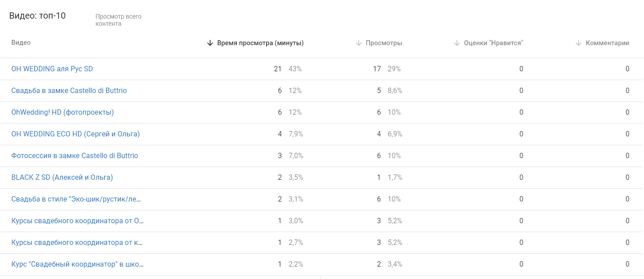Open Свадьба в стиле Эко-шик video
The width and height of the screenshot is (644, 279).
pos(75,199)
